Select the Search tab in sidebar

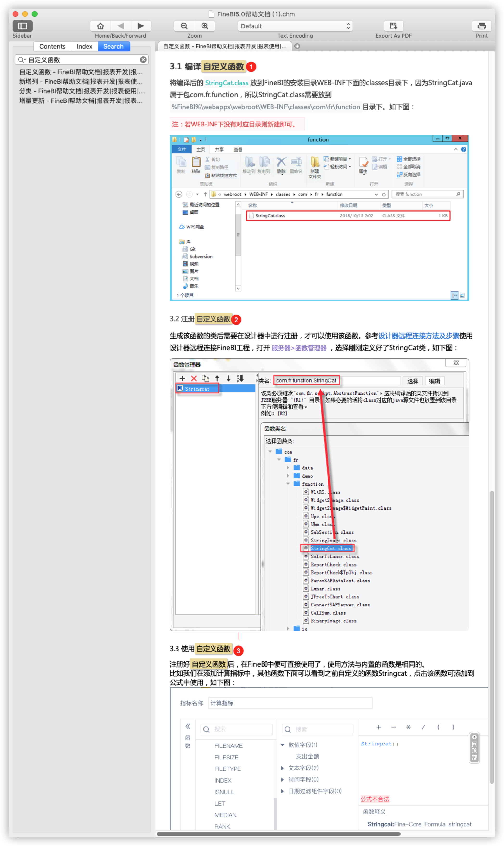coord(113,46)
